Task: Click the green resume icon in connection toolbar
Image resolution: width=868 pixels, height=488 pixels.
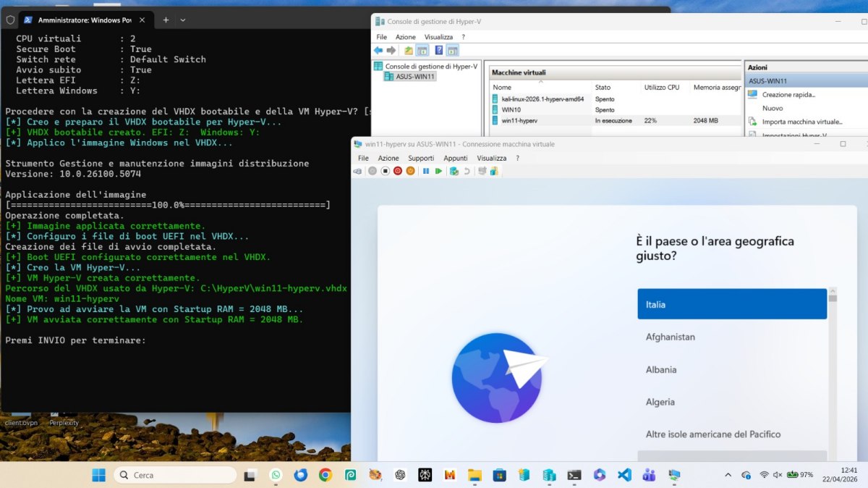Action: point(439,171)
